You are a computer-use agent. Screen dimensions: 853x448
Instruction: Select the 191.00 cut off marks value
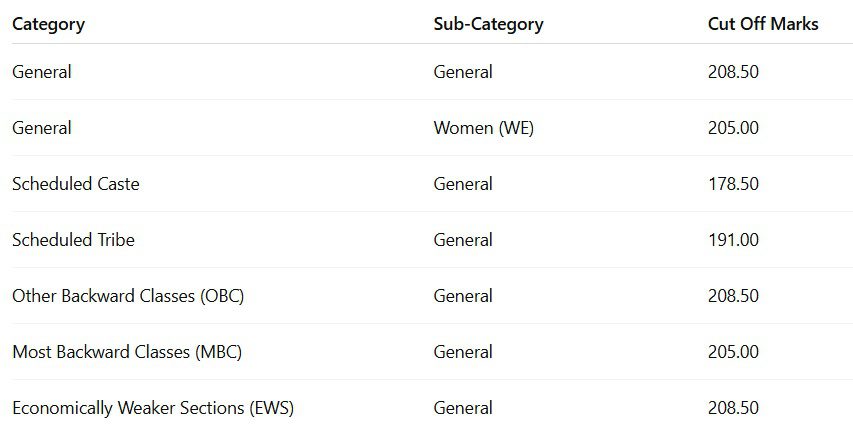point(733,240)
